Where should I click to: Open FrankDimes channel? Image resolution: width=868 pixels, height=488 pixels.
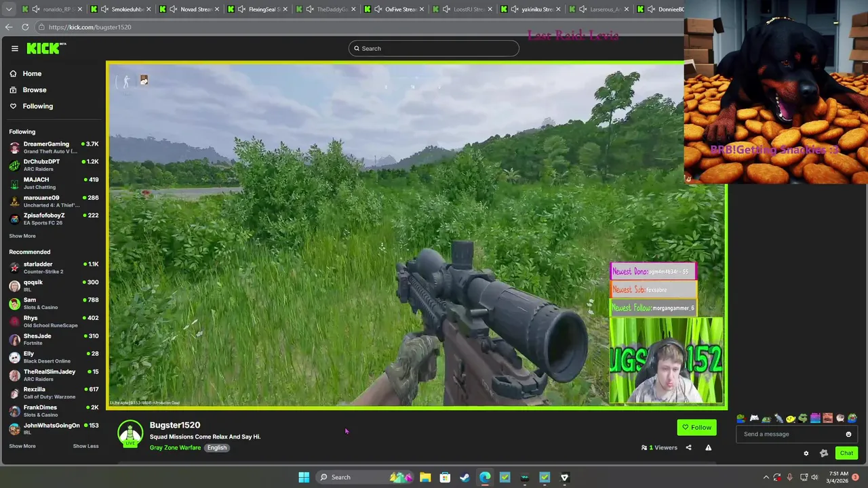click(54, 411)
